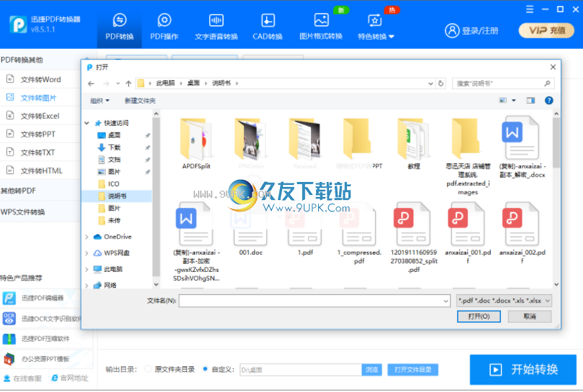Viewport: 583px width, 392px height.
Task: Click the output directory path field
Action: [300, 370]
